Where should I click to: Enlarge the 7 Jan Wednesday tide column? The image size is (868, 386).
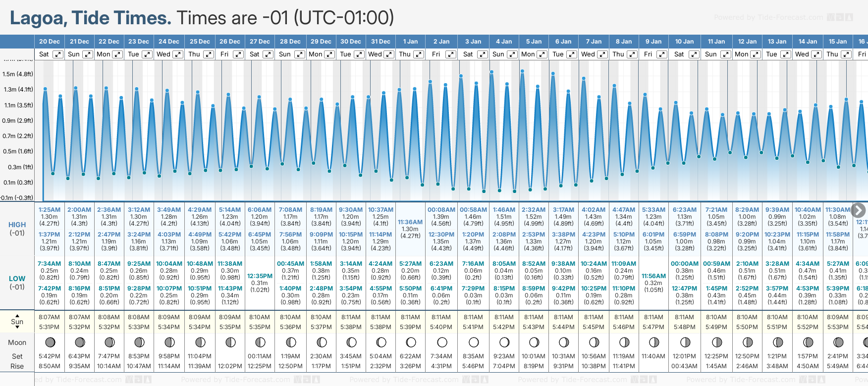pyautogui.click(x=602, y=54)
